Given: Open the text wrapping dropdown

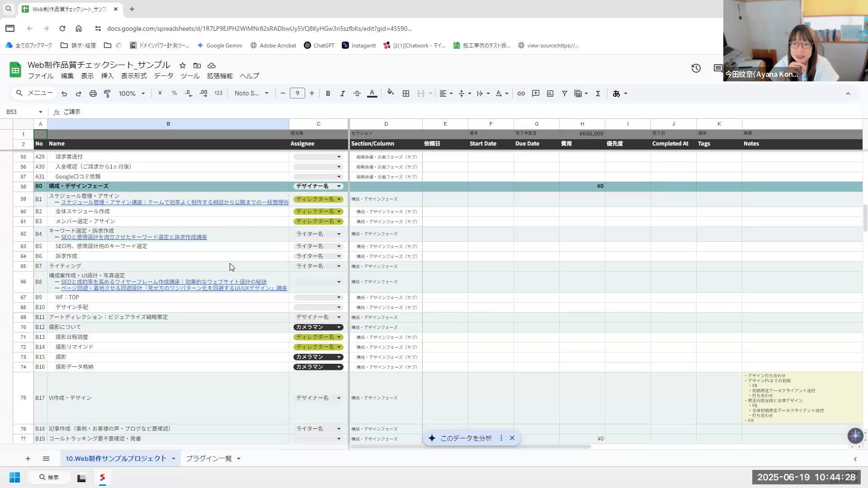Looking at the screenshot, I should point(483,94).
